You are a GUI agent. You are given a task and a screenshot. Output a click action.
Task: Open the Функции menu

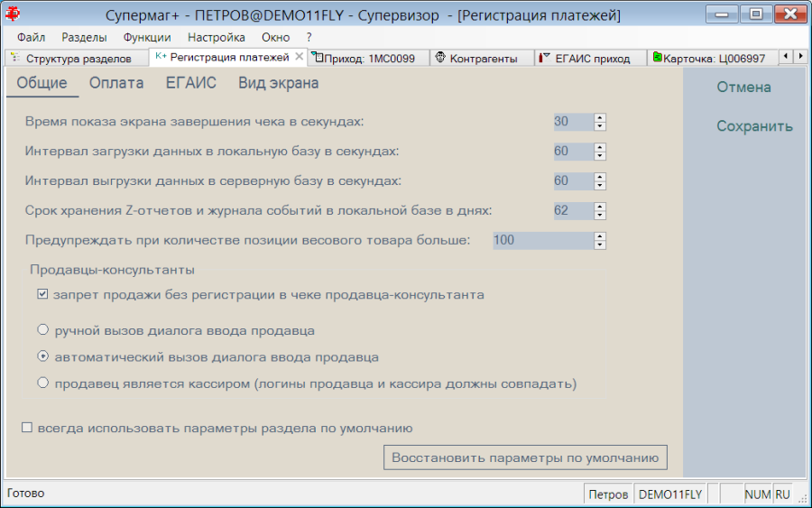click(147, 37)
